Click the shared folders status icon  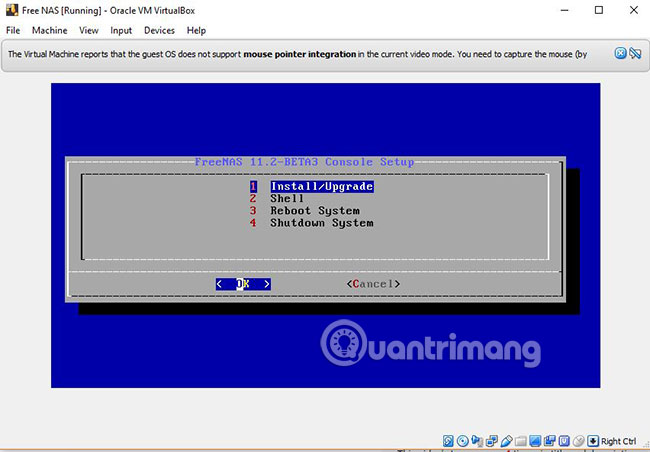(521, 441)
